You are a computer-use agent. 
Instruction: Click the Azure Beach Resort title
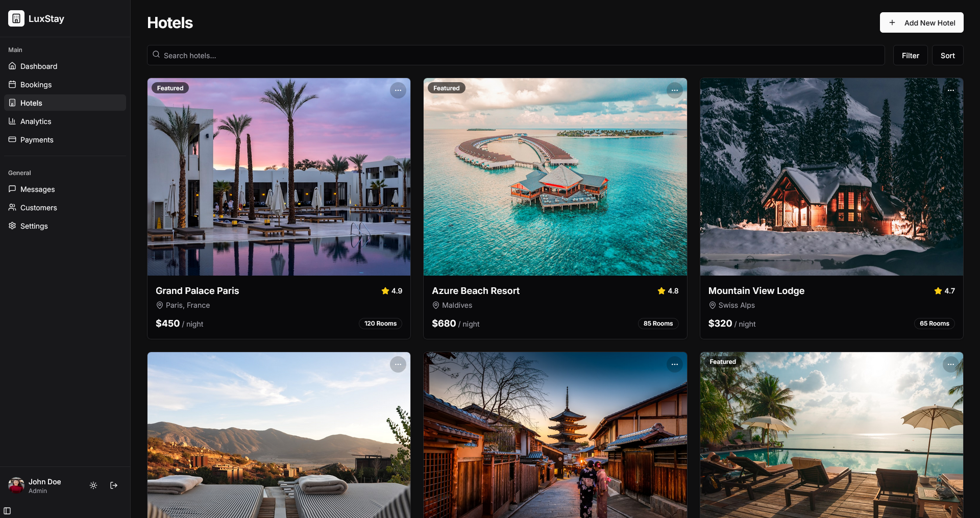click(476, 291)
